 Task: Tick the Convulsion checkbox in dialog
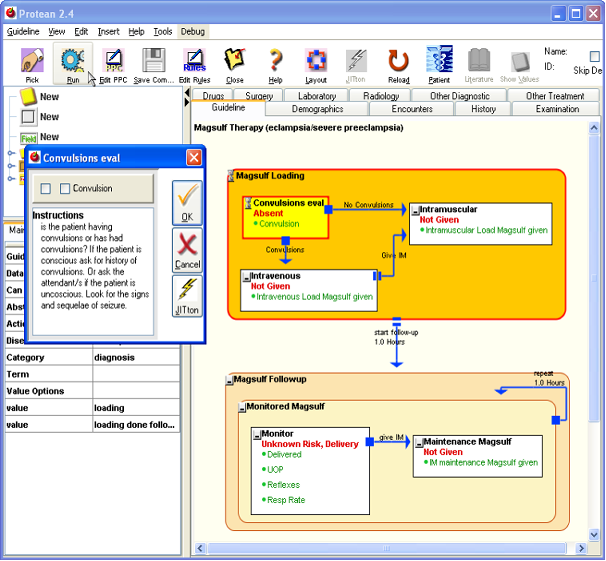65,189
